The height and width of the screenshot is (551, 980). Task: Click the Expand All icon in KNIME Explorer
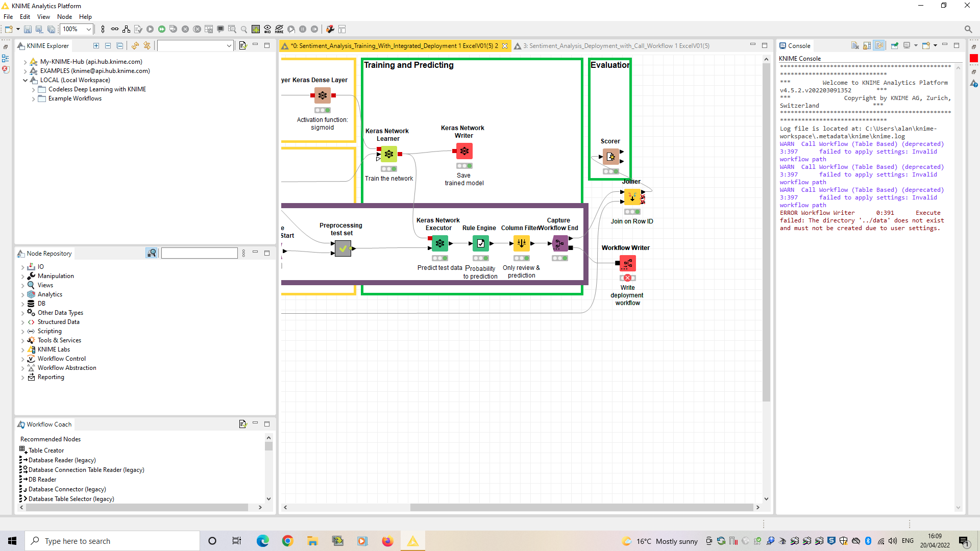click(x=96, y=46)
